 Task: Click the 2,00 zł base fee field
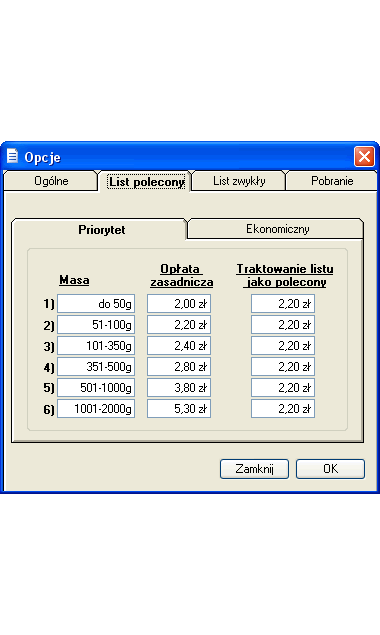[179, 304]
